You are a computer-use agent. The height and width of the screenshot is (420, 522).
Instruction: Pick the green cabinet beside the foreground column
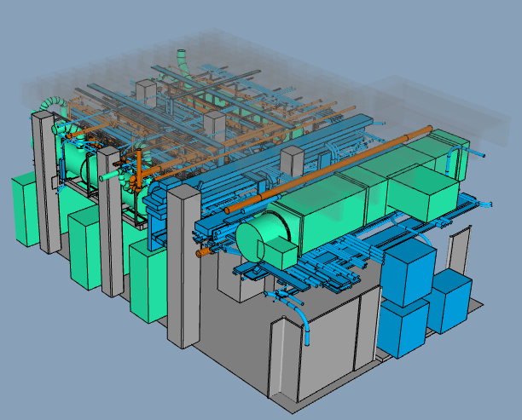(x=148, y=281)
